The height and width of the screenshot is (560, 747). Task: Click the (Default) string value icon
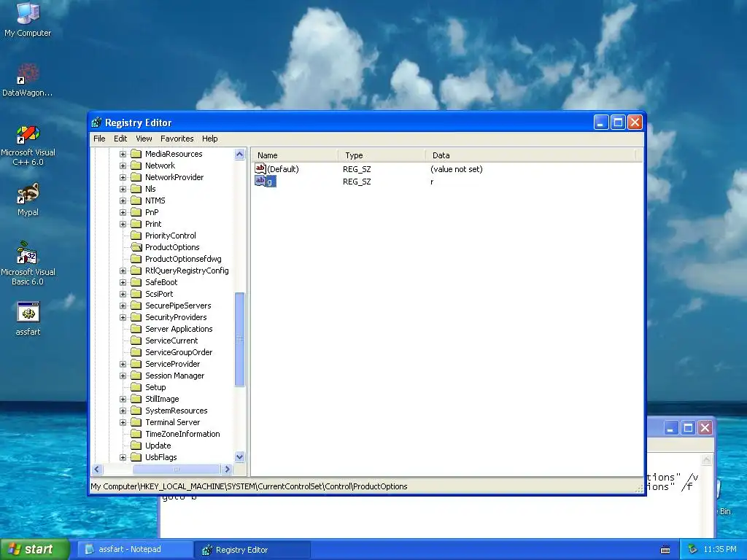pos(260,168)
